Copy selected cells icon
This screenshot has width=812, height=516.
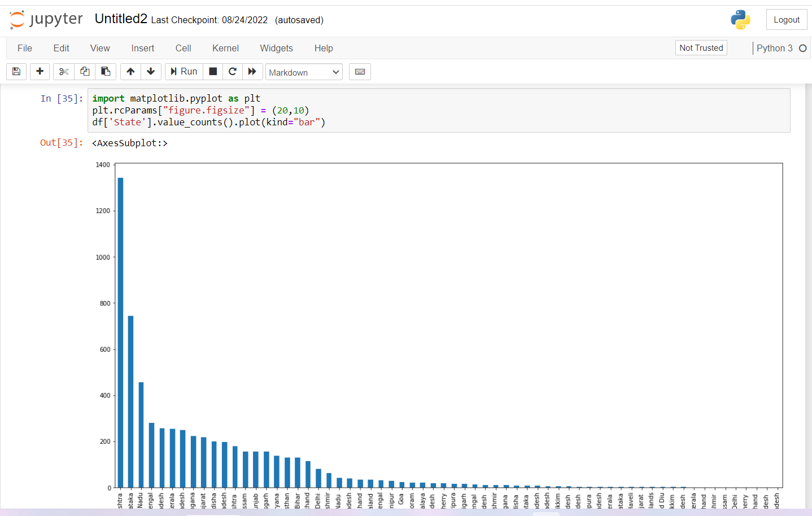pos(85,72)
